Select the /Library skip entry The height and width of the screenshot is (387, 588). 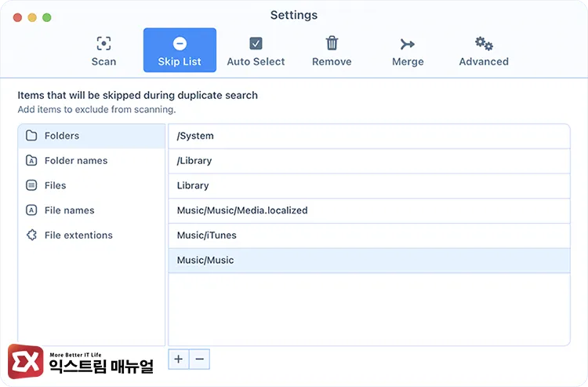coord(369,161)
